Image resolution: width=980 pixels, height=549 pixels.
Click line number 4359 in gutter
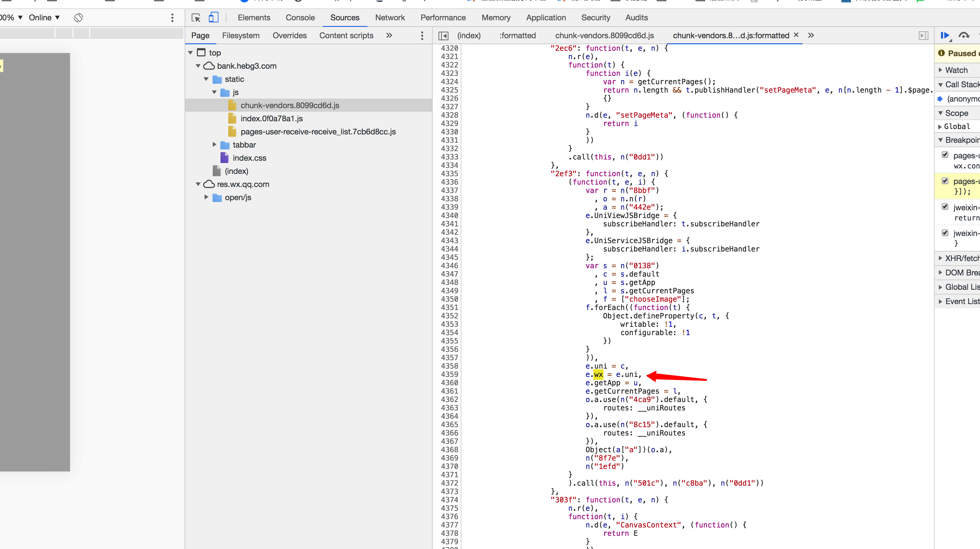pyautogui.click(x=449, y=375)
